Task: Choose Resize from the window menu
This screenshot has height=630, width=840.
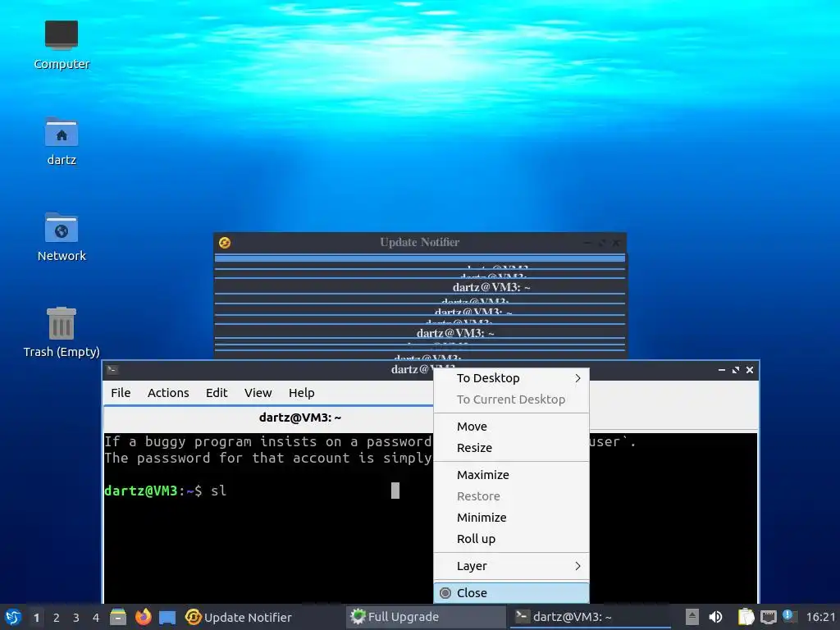Action: [x=511, y=448]
